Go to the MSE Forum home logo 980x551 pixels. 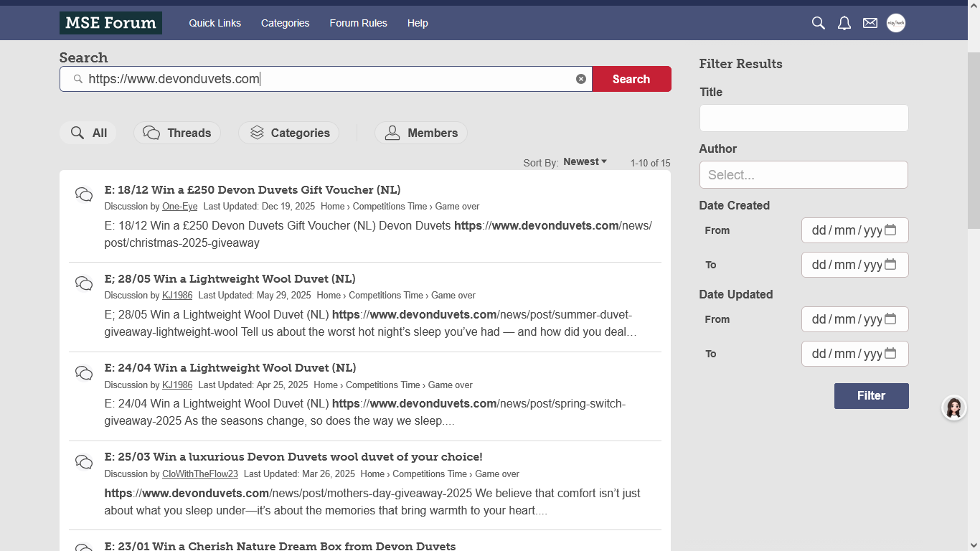click(110, 23)
